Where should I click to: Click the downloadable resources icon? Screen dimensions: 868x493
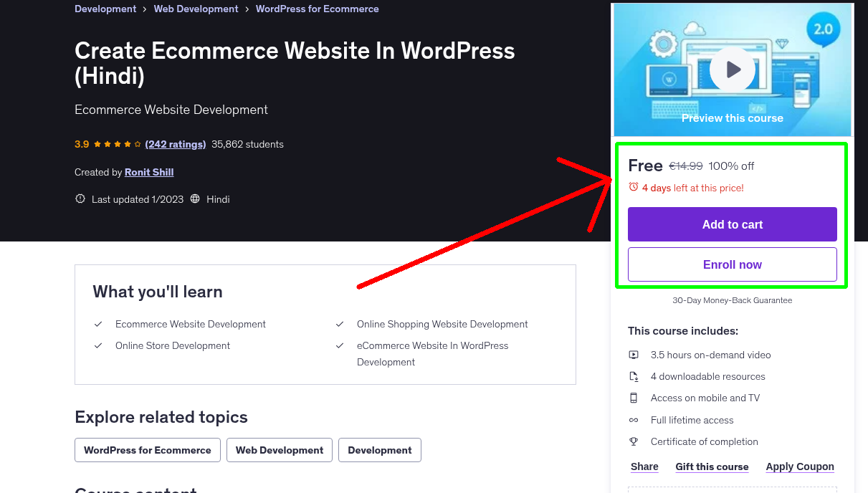pos(634,376)
